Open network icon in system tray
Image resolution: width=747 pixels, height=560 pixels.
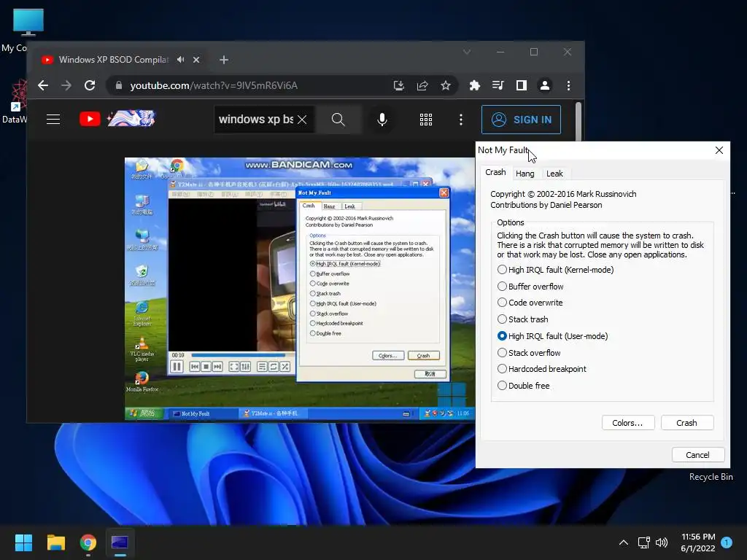[x=643, y=542]
